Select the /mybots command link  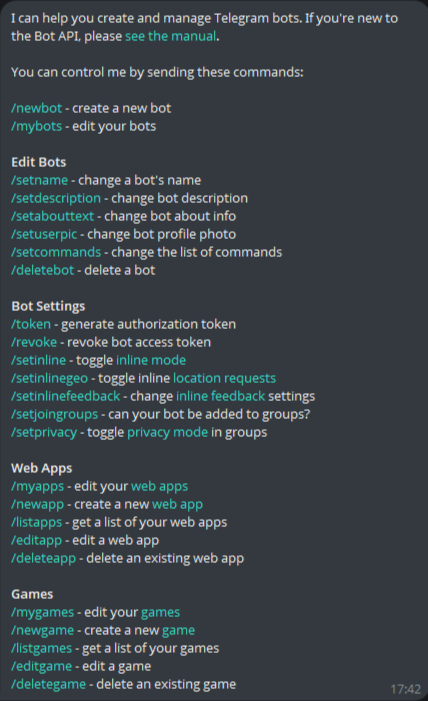(x=36, y=127)
